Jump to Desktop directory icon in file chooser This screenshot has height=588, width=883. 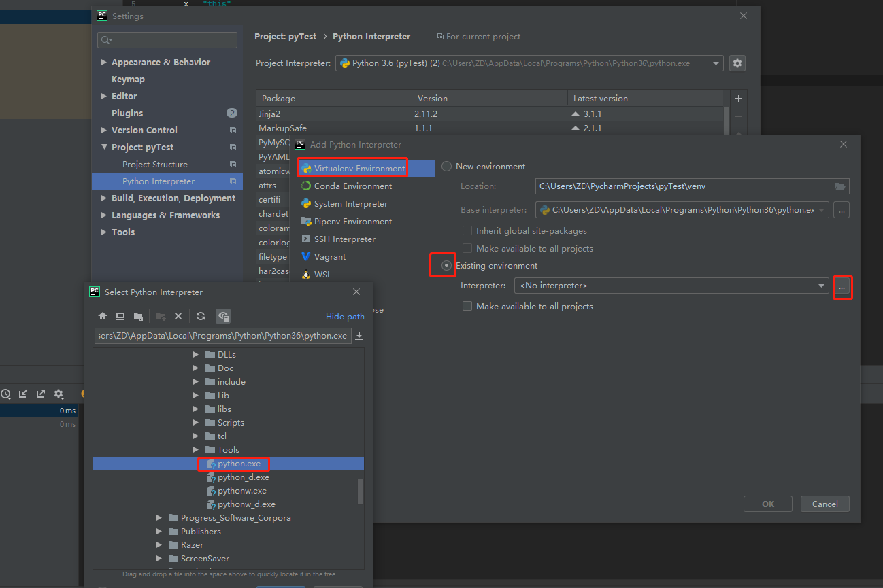120,316
